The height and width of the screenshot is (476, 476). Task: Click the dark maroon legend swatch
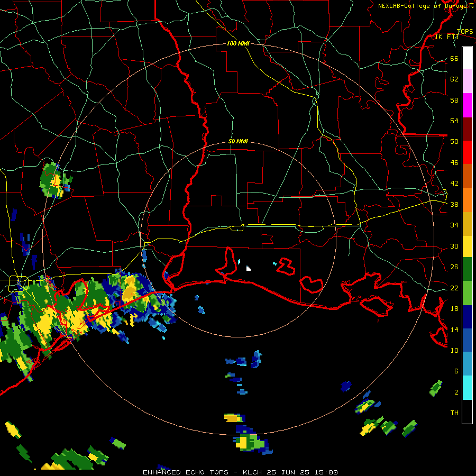click(x=467, y=129)
